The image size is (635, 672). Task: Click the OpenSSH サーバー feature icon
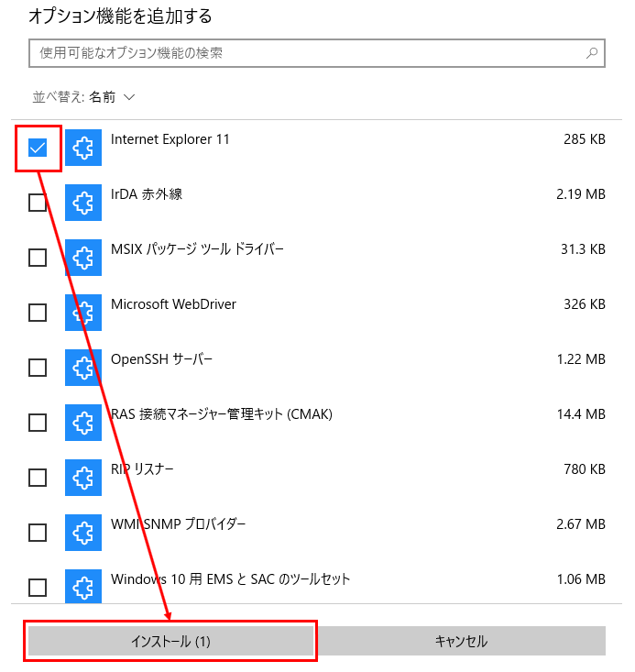coord(83,368)
